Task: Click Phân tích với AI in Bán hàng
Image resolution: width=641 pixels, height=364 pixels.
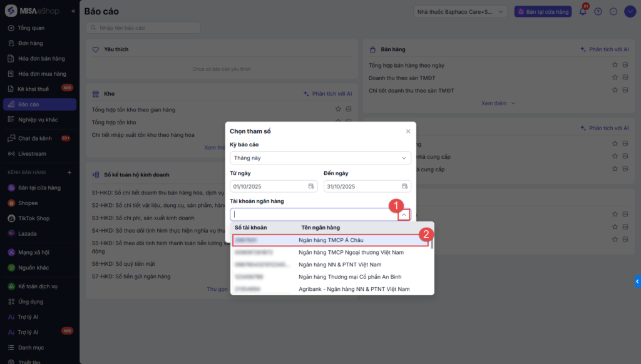Action: point(604,49)
